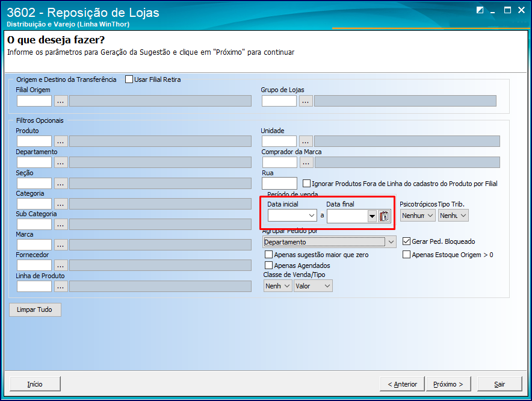Check Apenas Estoque Origem > 0
Viewport: 532px width, 401px height.
point(406,254)
